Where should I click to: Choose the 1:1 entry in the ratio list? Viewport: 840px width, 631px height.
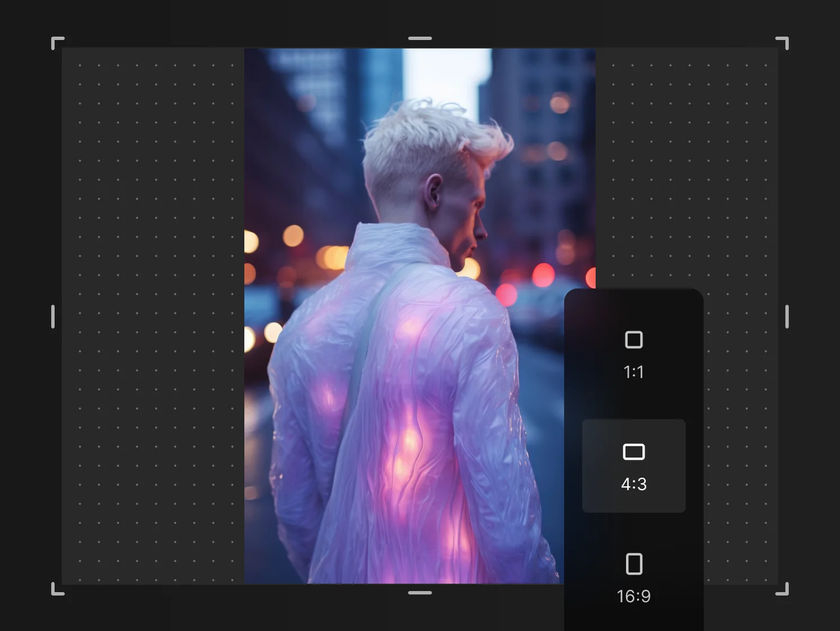pos(633,355)
